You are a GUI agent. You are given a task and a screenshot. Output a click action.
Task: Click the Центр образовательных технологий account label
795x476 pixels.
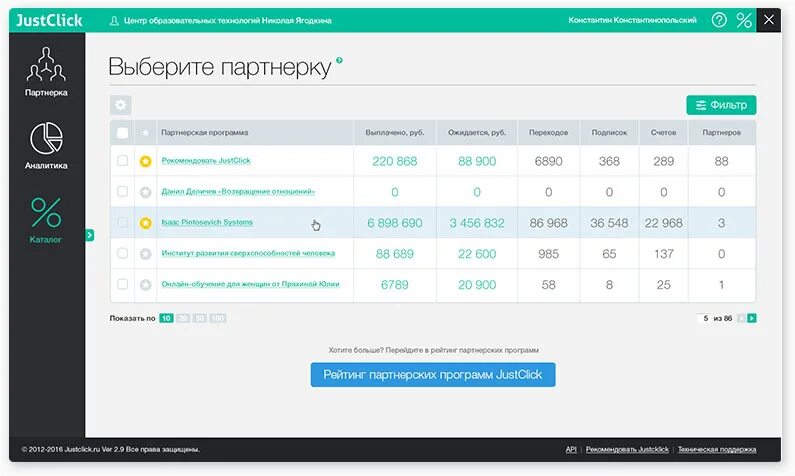point(228,21)
